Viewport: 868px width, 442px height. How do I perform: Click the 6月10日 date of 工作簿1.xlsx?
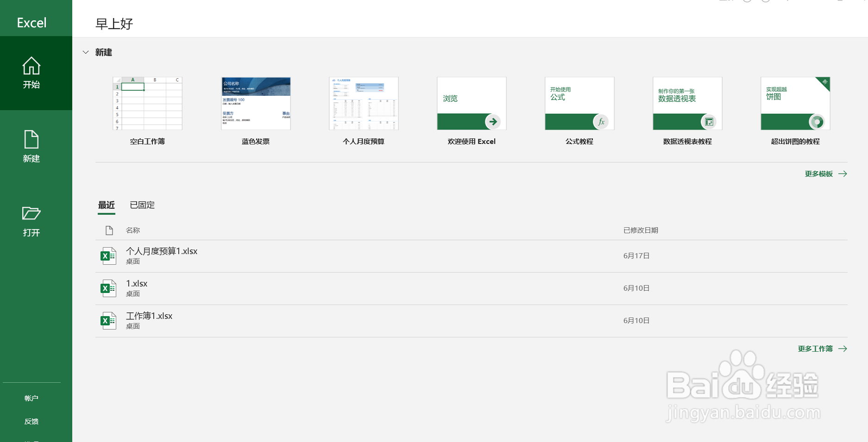click(636, 320)
